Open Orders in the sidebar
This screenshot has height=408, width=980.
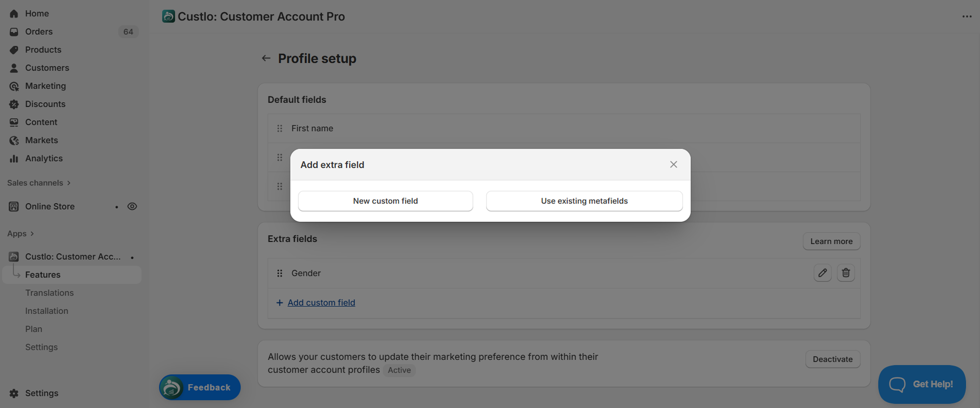point(39,32)
